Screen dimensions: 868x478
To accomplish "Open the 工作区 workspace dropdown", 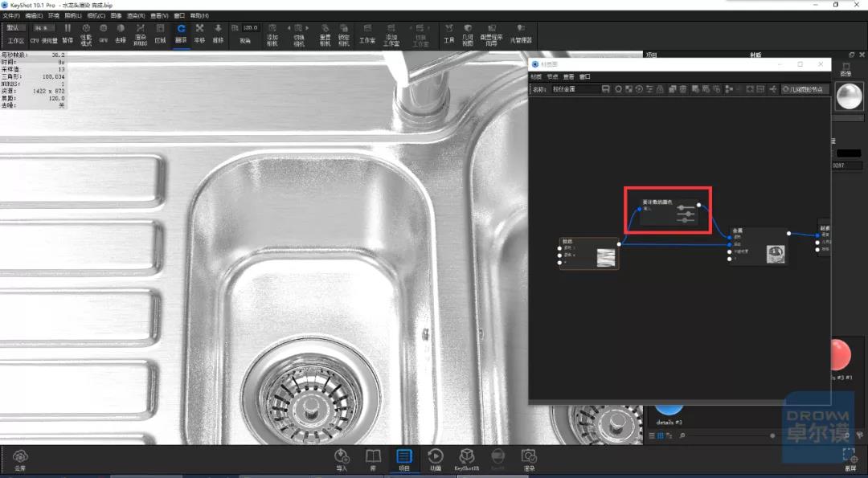I will [x=15, y=27].
